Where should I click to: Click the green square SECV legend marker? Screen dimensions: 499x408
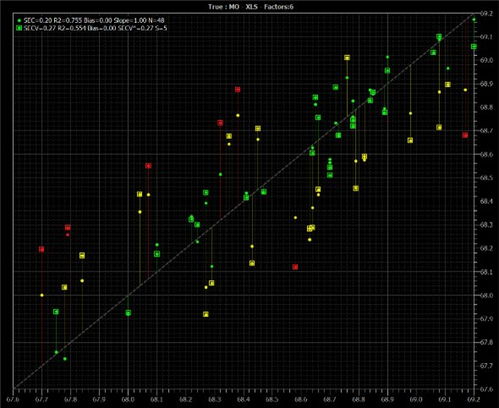click(19, 28)
